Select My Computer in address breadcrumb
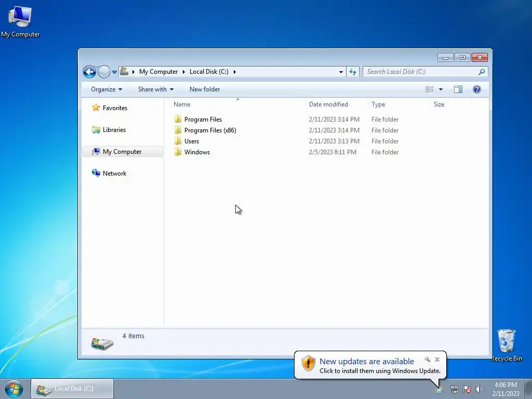The height and width of the screenshot is (399, 532). [158, 72]
